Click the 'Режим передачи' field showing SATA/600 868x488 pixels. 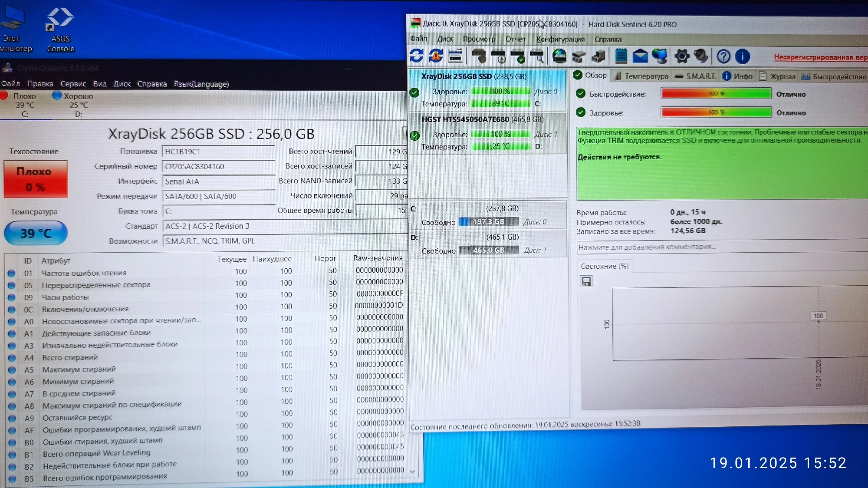(x=219, y=196)
